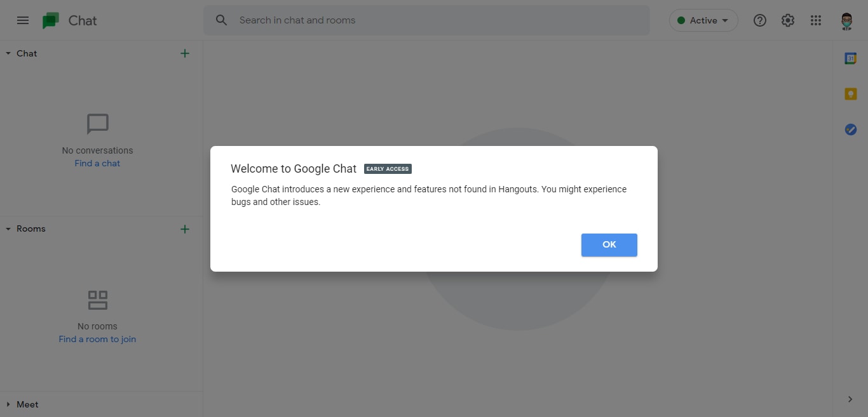Viewport: 868px width, 417px height.
Task: Click the Welcome to Google Chat title
Action: click(x=294, y=169)
